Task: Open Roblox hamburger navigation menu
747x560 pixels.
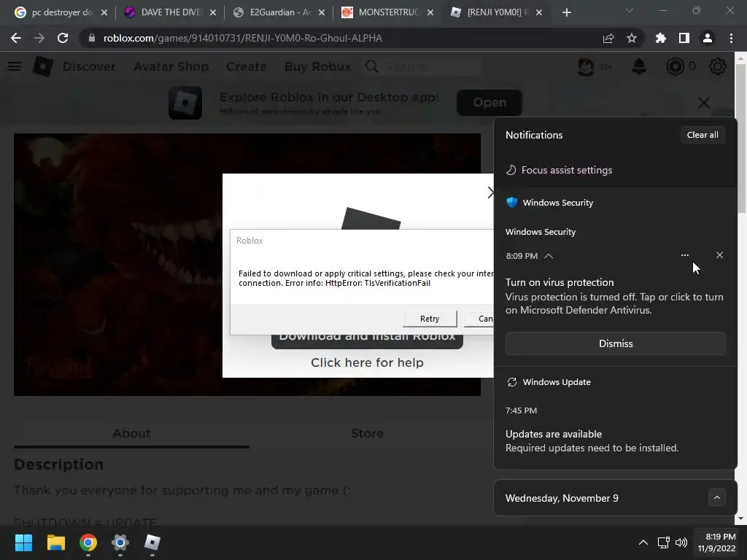Action: click(15, 66)
